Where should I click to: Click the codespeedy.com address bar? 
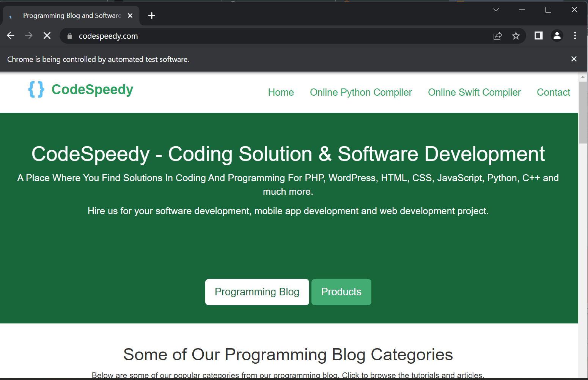tap(266, 36)
